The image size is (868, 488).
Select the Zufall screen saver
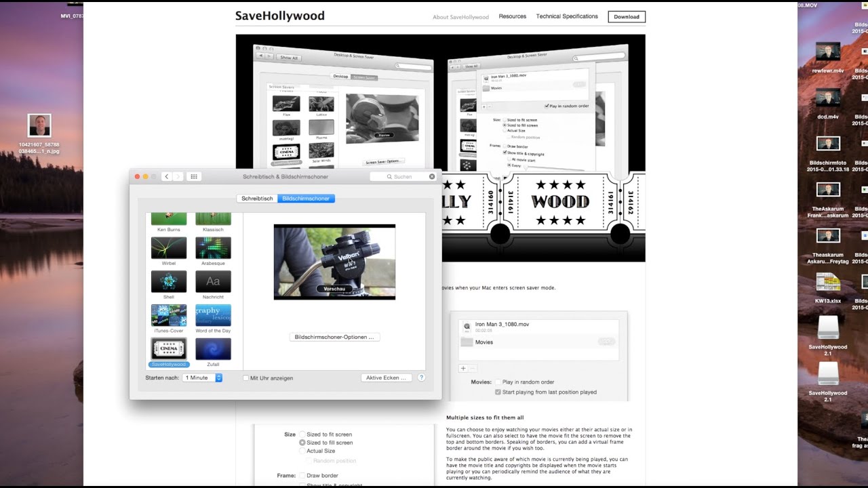tap(213, 352)
